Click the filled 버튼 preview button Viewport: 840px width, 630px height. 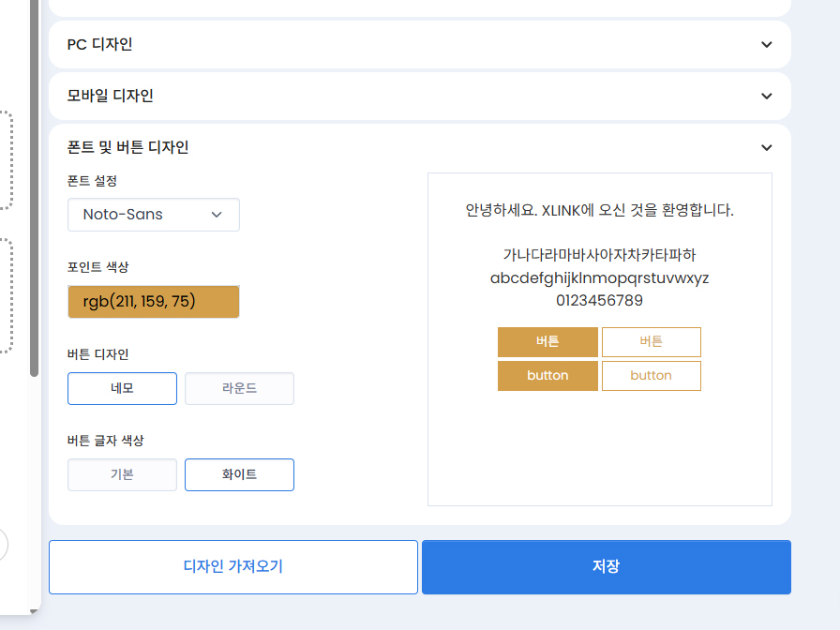point(547,342)
